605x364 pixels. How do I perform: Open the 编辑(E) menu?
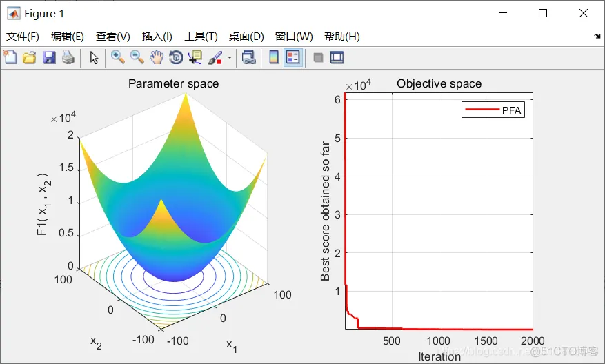pos(67,37)
